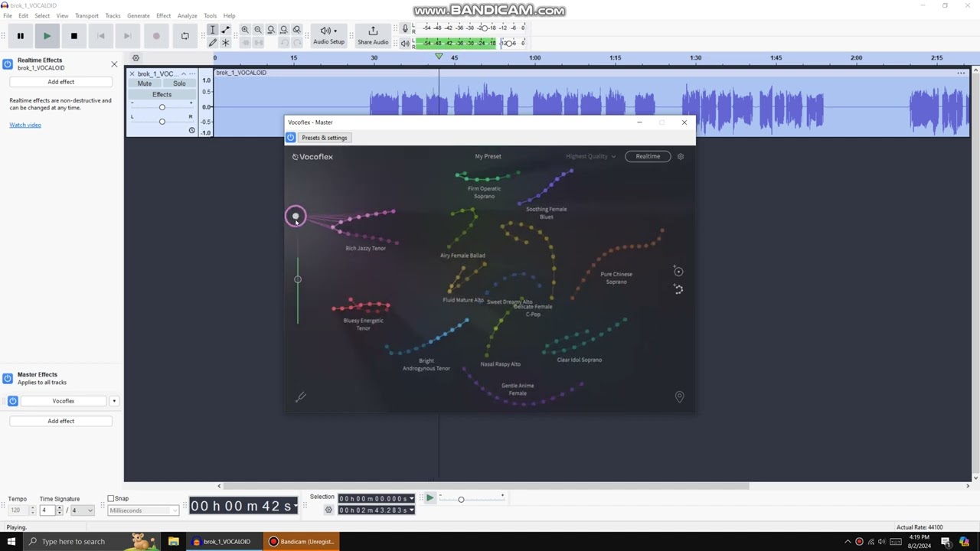Click the Vocoflex path/randomize icon on right

(678, 289)
